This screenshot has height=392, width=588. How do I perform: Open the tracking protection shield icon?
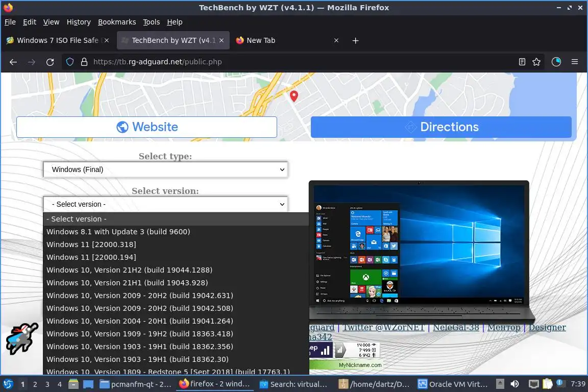pos(70,62)
